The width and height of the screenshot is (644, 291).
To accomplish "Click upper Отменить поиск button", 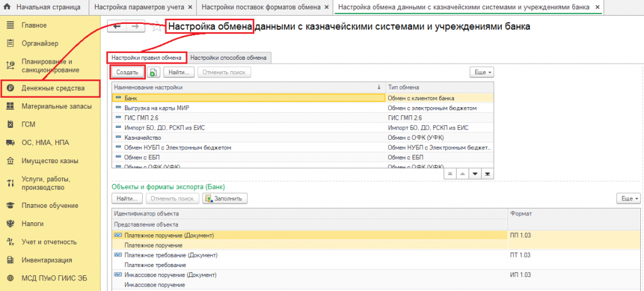I will click(x=225, y=72).
